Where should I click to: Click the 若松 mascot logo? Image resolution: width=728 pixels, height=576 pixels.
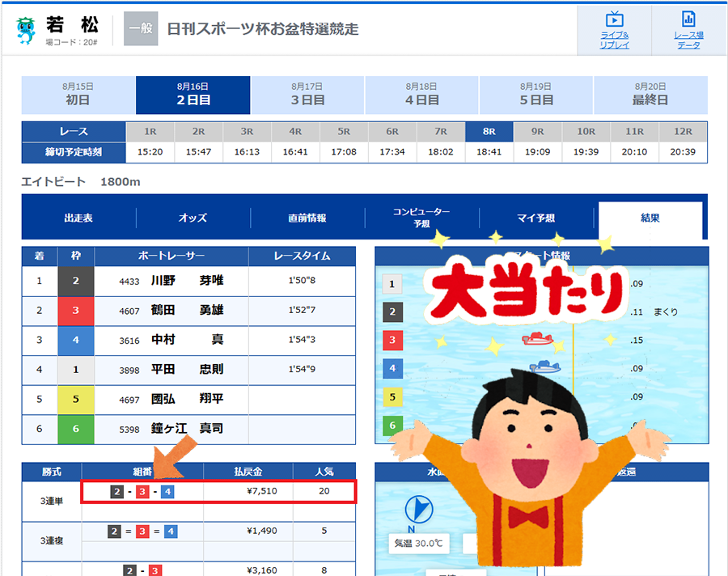coord(26,31)
